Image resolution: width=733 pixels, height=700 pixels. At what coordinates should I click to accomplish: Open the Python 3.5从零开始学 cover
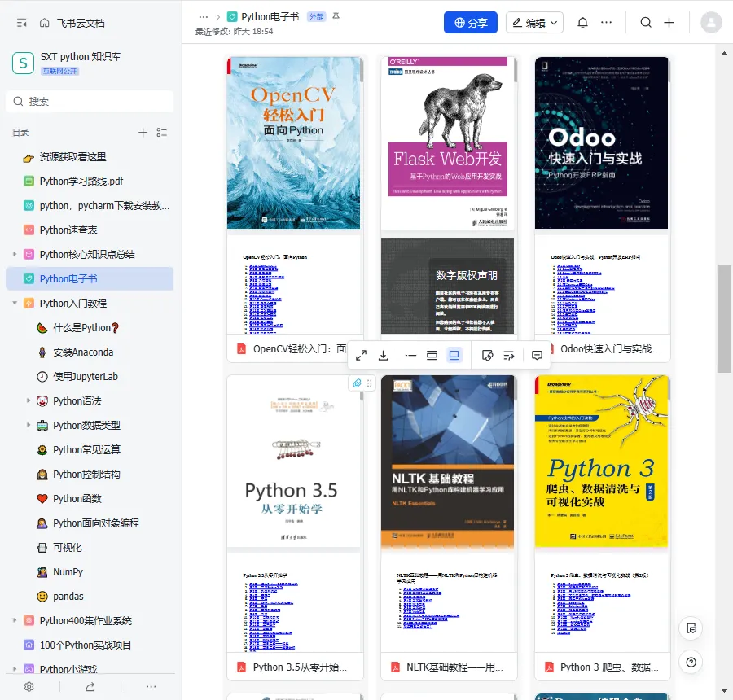point(293,462)
